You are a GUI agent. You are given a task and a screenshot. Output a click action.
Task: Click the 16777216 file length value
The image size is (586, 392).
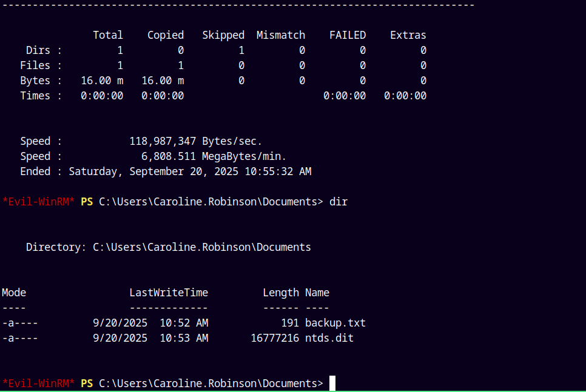click(x=274, y=338)
